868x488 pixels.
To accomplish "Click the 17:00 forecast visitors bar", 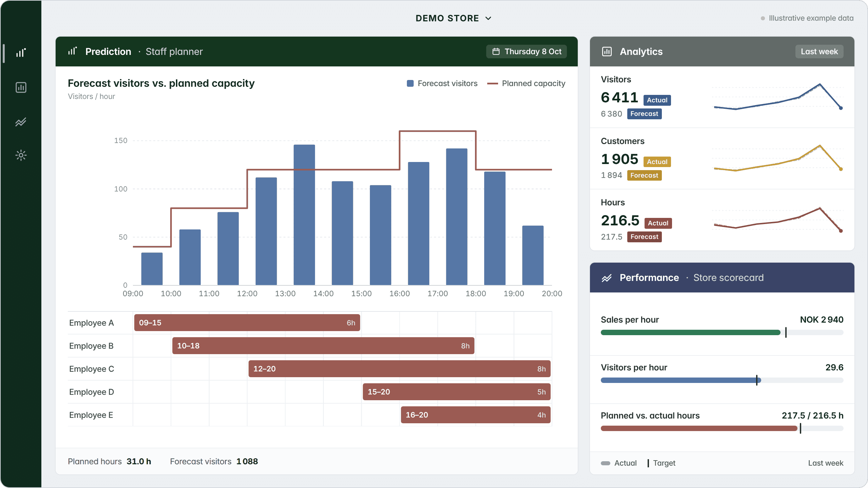I will 456,217.
